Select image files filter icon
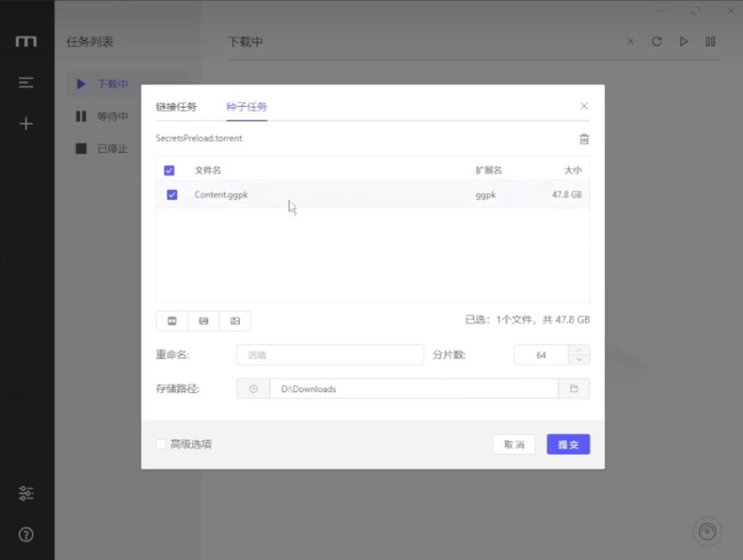The height and width of the screenshot is (560, 743). pyautogui.click(x=235, y=321)
